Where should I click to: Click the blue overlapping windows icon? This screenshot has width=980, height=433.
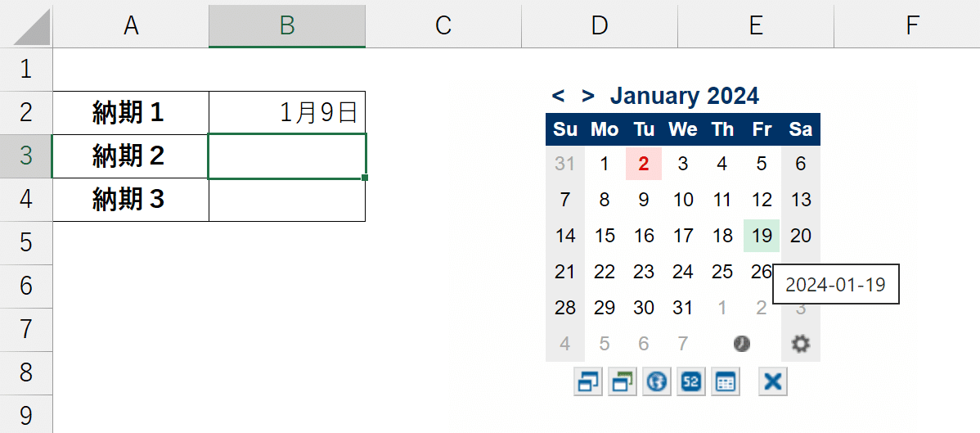(587, 381)
